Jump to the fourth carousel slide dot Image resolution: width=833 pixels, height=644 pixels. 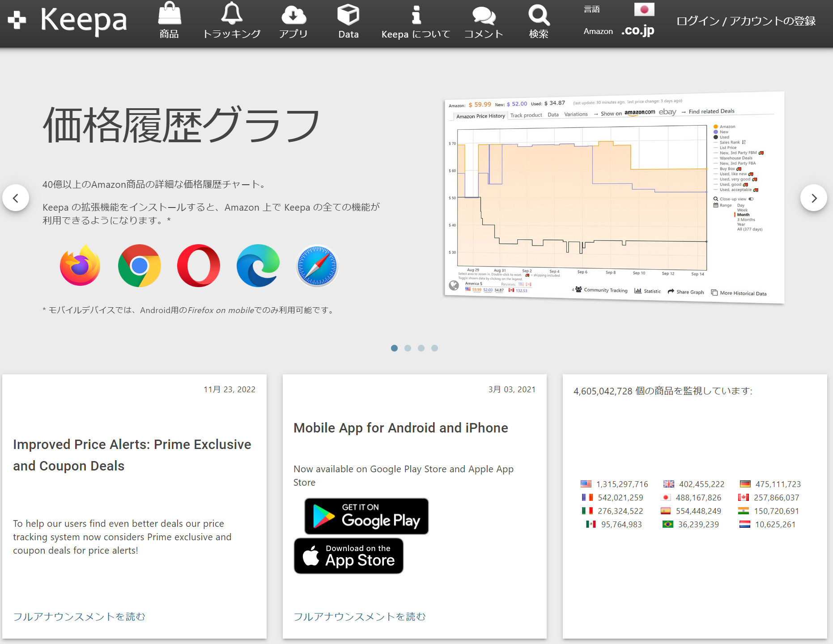[x=434, y=348]
